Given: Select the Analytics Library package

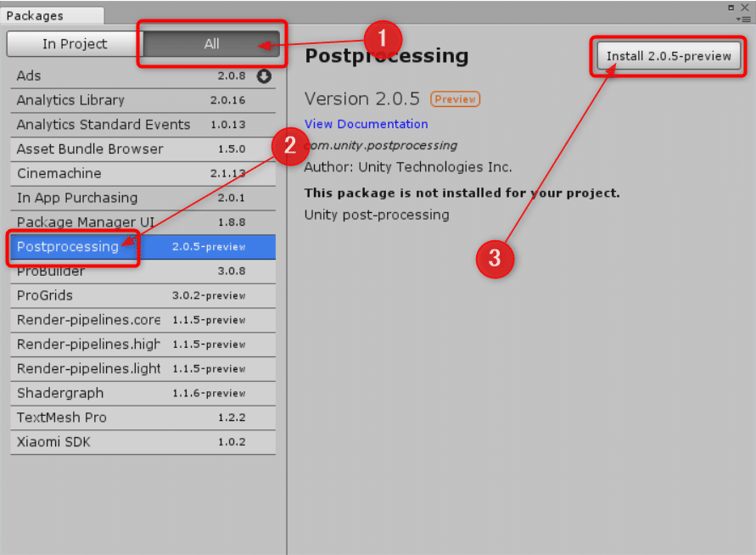Looking at the screenshot, I should pos(143,100).
